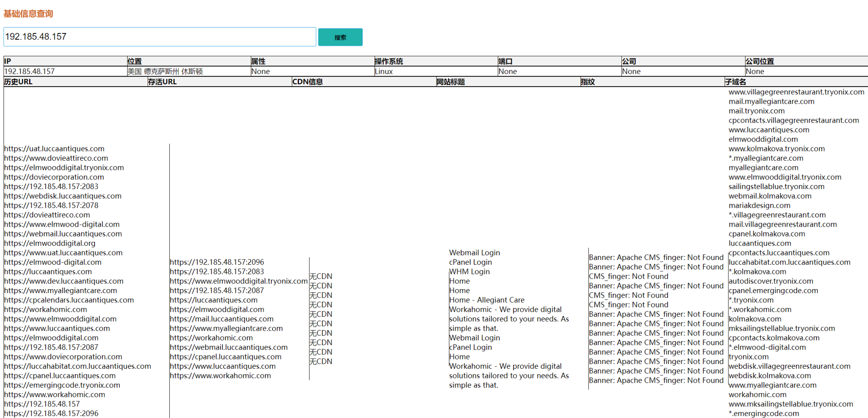The image size is (868, 418).
Task: Click subdomain mail.myallegiantcare.com
Action: 771,101
